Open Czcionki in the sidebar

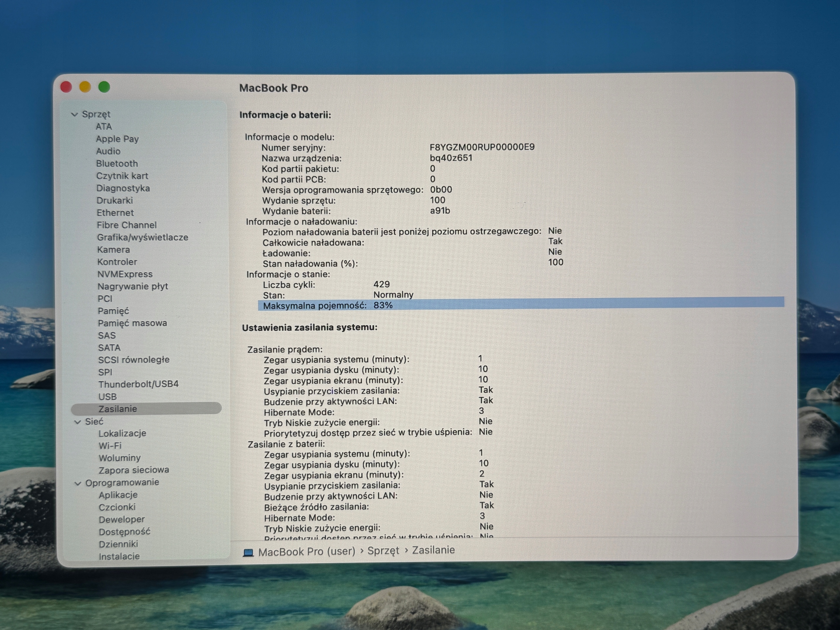117,507
